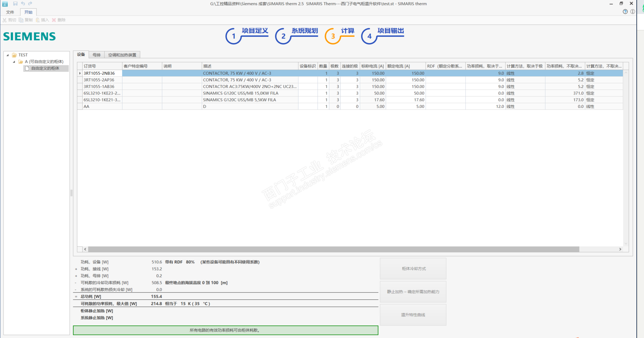The image size is (644, 338).
Task: Click the 复制 (Copy) toolbar item
Action: [x=26, y=20]
